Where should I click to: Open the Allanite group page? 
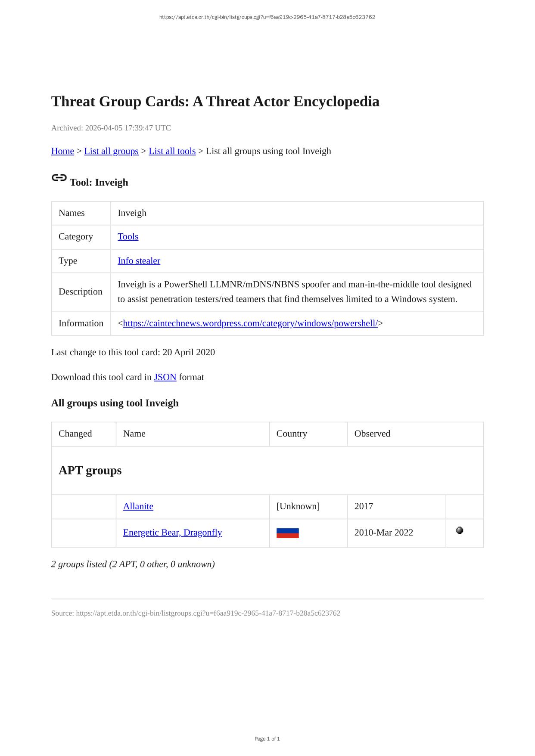pyautogui.click(x=138, y=506)
